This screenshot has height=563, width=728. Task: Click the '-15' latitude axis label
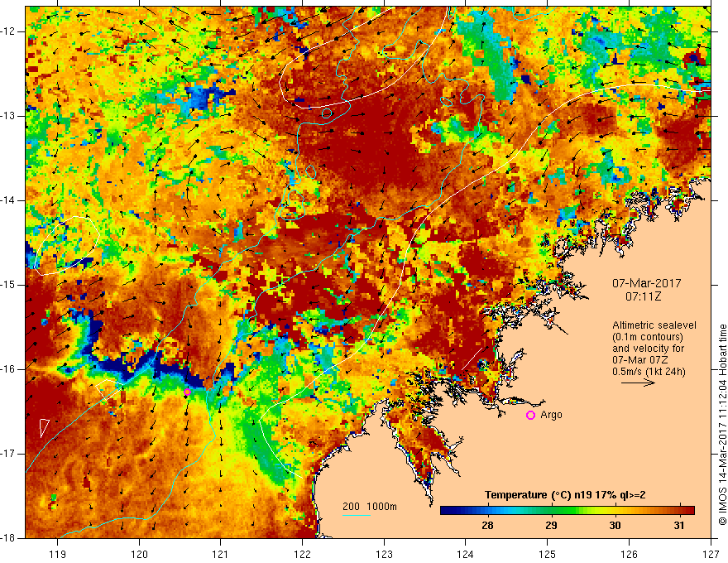8,285
